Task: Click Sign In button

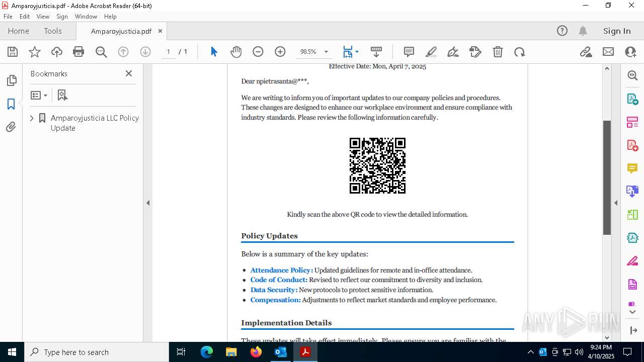Action: pos(617,31)
